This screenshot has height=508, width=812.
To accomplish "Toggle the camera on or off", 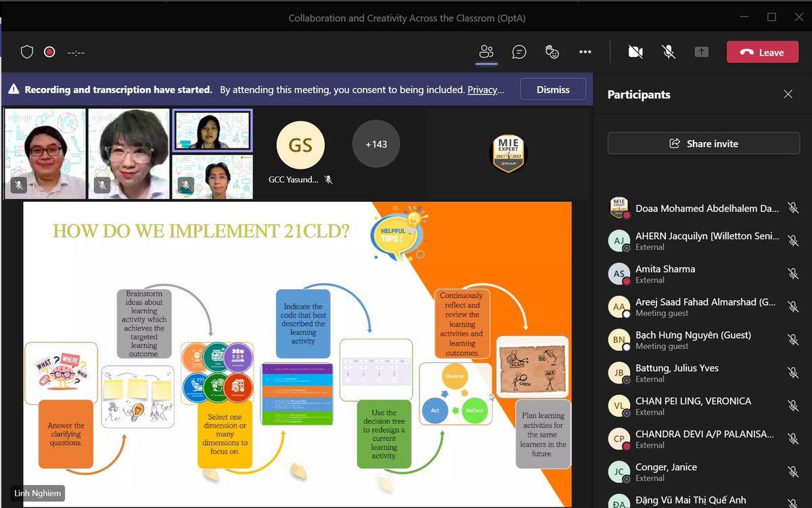I will (x=635, y=52).
